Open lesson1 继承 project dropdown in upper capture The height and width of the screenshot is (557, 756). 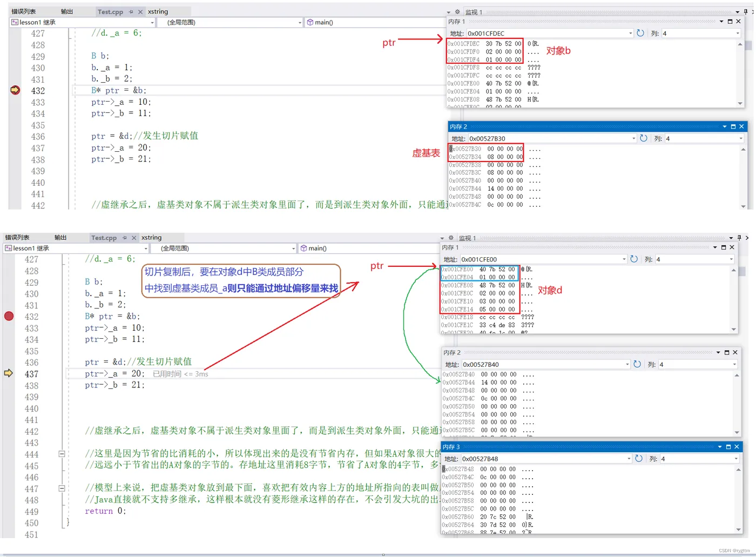[152, 22]
